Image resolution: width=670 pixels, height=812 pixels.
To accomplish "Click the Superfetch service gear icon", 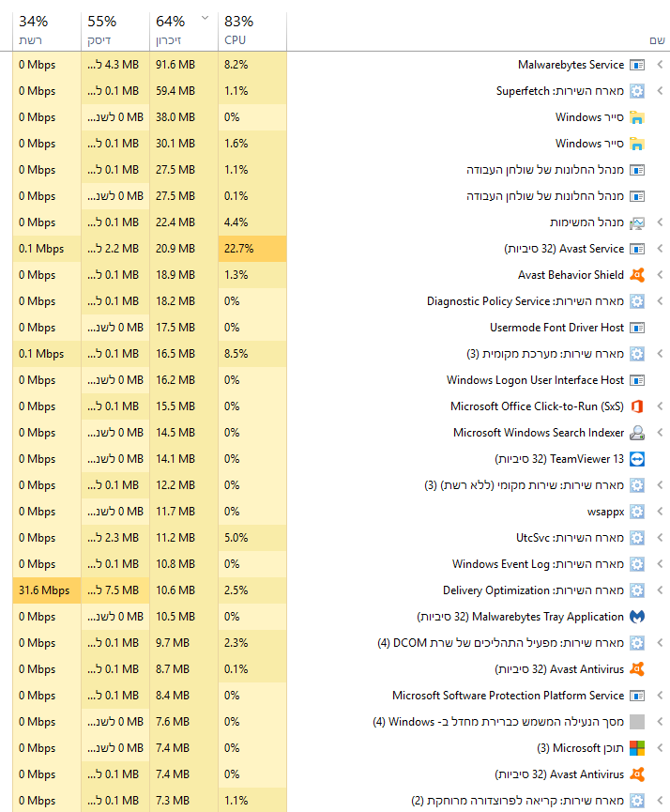I will 637,91.
